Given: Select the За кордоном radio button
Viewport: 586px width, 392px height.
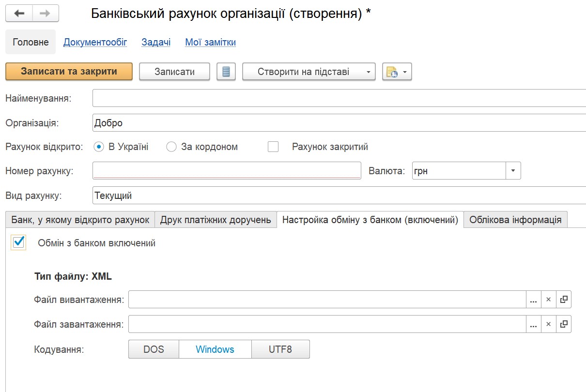Looking at the screenshot, I should tap(171, 147).
